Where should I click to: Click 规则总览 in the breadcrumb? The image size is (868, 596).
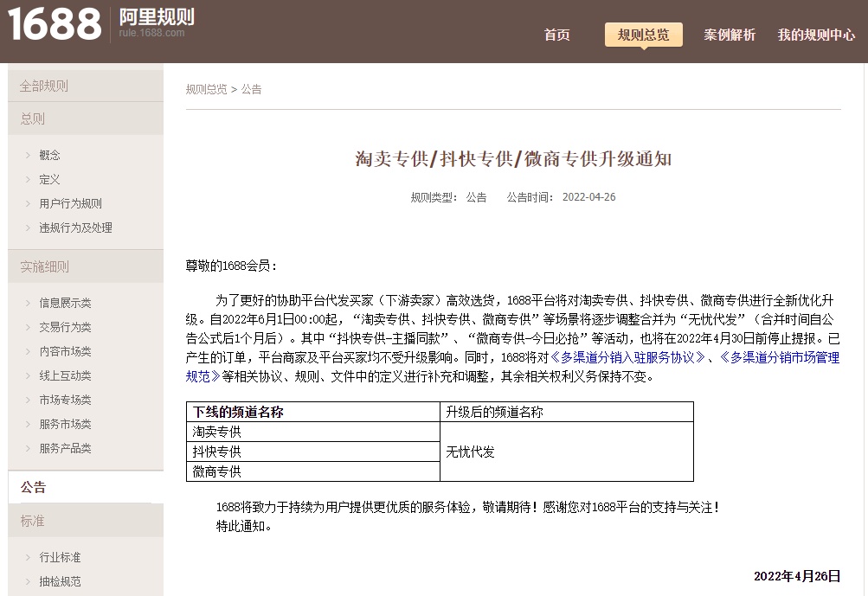(x=206, y=89)
